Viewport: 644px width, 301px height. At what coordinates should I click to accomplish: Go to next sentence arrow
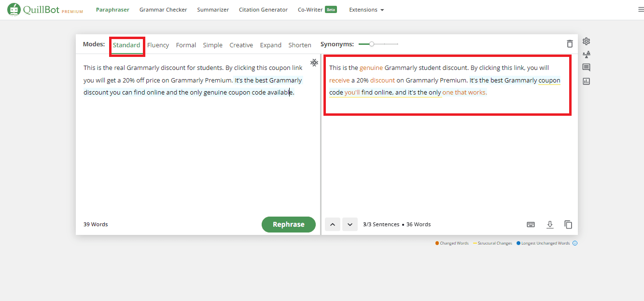click(350, 224)
